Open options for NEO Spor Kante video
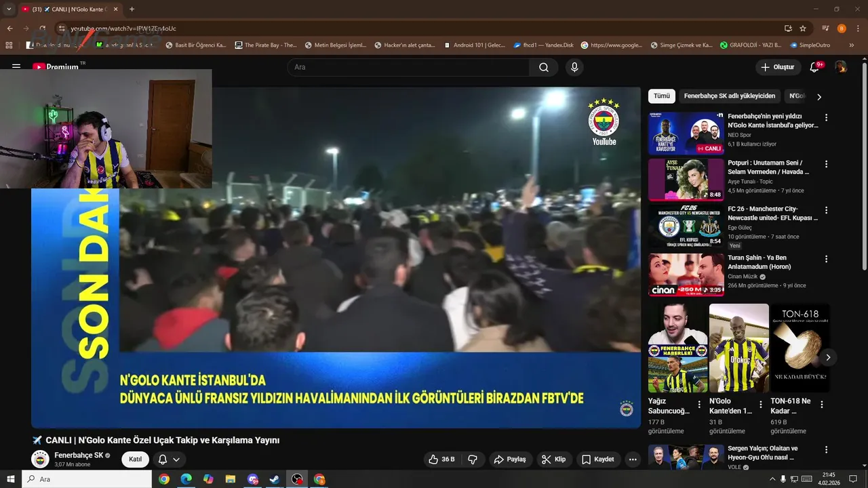The image size is (868, 488). [826, 117]
